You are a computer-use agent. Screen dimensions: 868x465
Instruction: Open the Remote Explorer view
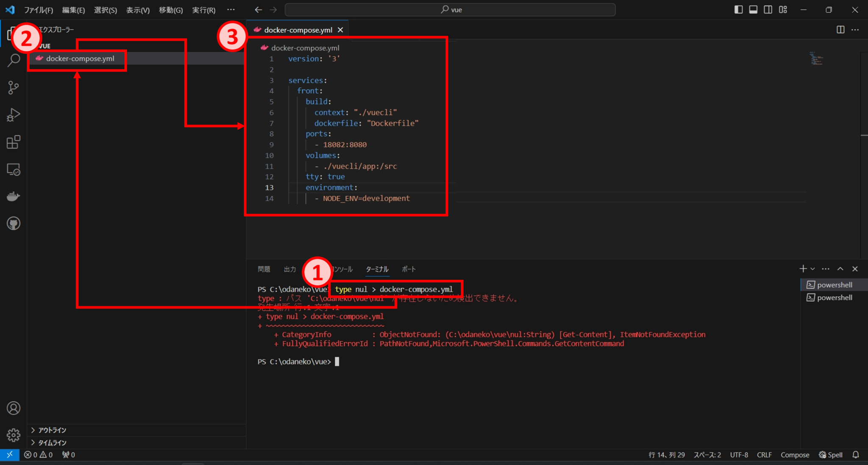pyautogui.click(x=13, y=170)
